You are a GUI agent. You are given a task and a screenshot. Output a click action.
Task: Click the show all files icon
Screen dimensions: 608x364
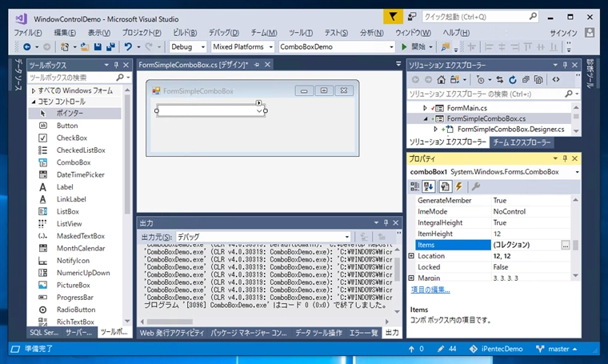coord(538,80)
